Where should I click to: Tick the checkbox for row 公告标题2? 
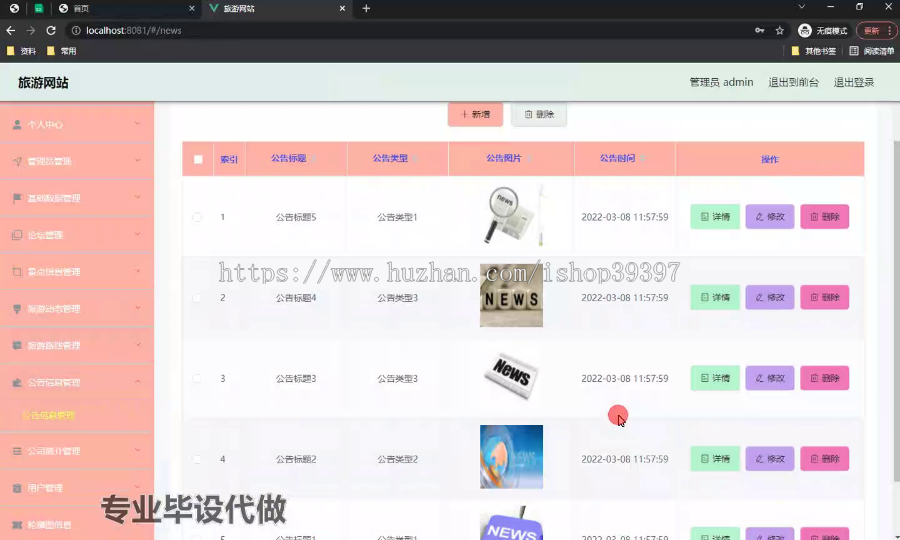click(x=197, y=459)
